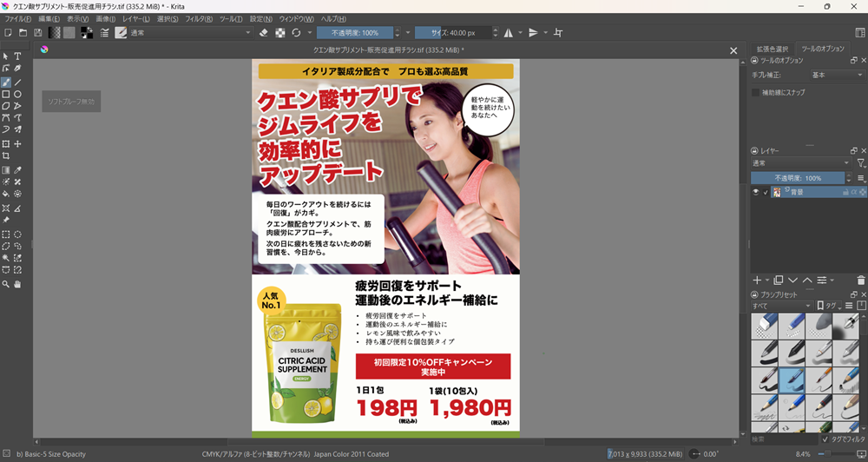Open the レイヤー menu
This screenshot has width=868, height=462.
pyautogui.click(x=135, y=19)
